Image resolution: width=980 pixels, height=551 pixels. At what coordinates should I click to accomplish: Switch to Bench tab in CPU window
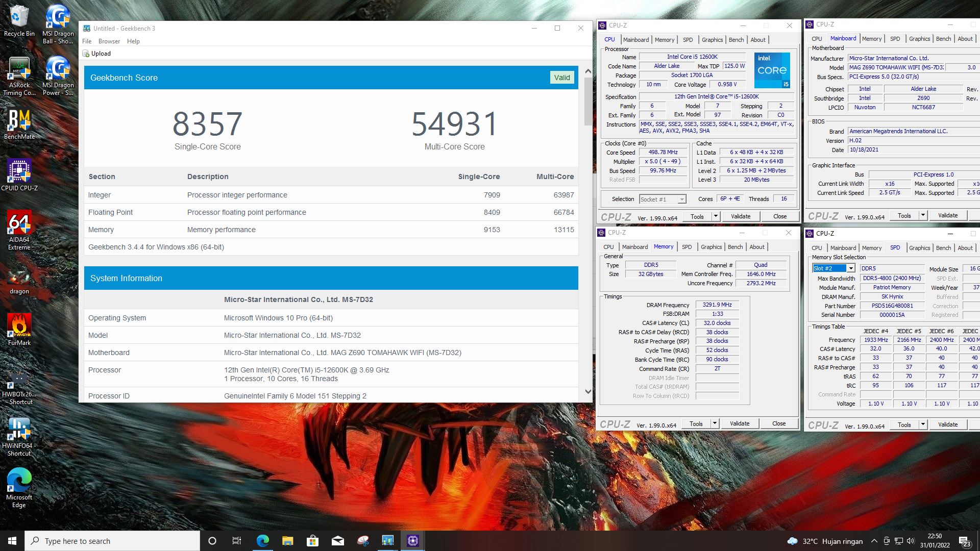[x=736, y=40]
